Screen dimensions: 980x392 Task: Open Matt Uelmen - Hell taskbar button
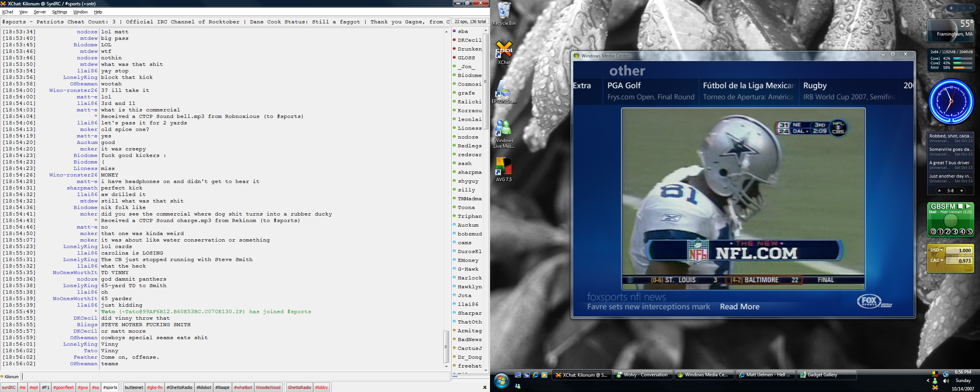click(765, 375)
